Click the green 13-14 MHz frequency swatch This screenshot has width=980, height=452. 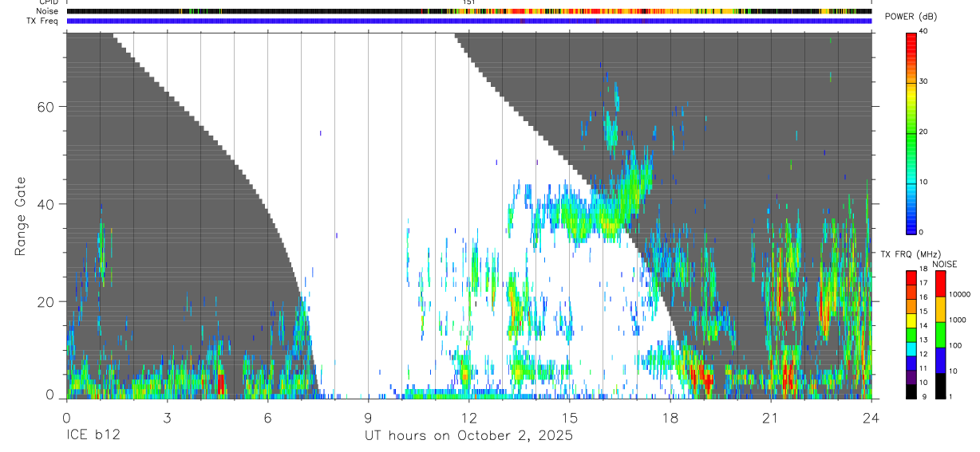click(x=911, y=335)
